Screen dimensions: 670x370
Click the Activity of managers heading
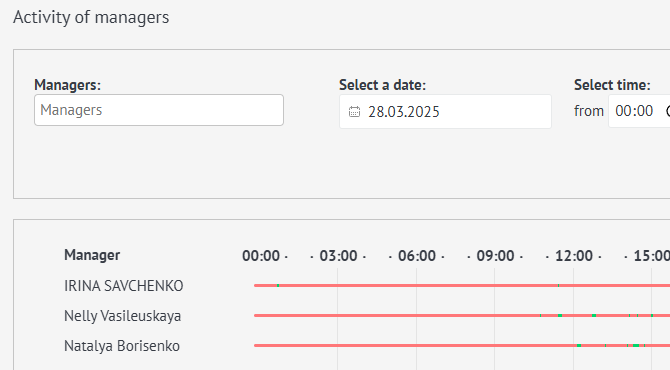(x=91, y=18)
